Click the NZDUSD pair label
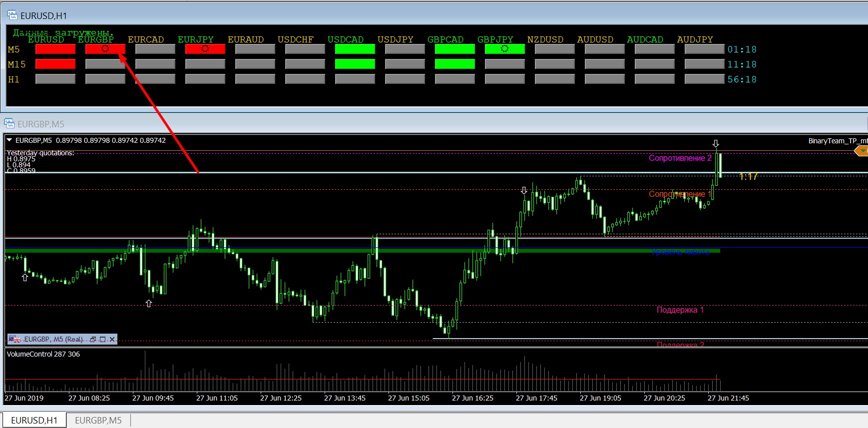Viewport: 868px width, 428px height. (545, 39)
